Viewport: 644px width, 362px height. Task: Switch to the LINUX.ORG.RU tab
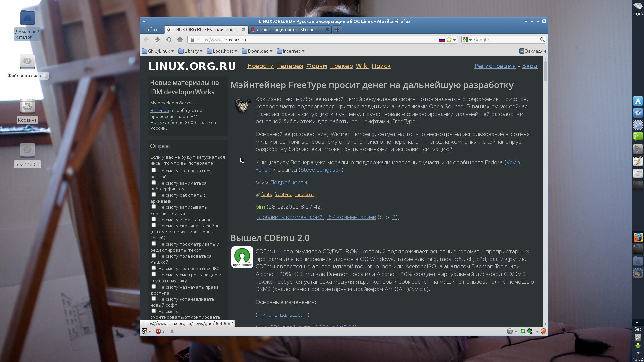[206, 29]
